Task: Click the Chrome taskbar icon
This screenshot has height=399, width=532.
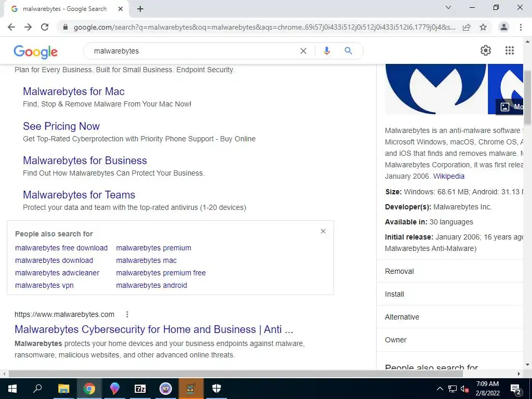Action: pos(89,389)
